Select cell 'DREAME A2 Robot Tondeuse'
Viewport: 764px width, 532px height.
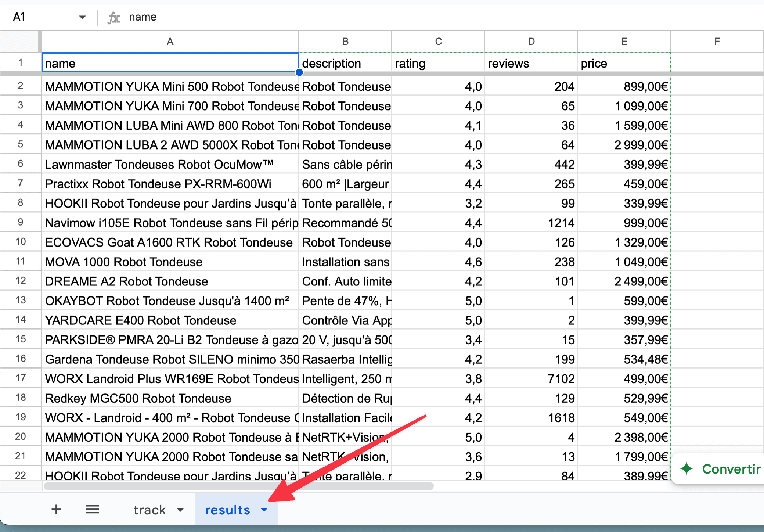(x=170, y=281)
